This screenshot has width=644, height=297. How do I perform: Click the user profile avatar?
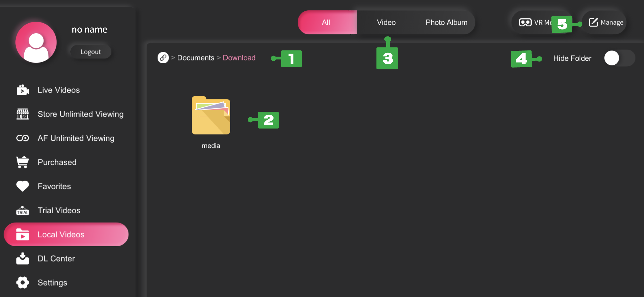(36, 42)
